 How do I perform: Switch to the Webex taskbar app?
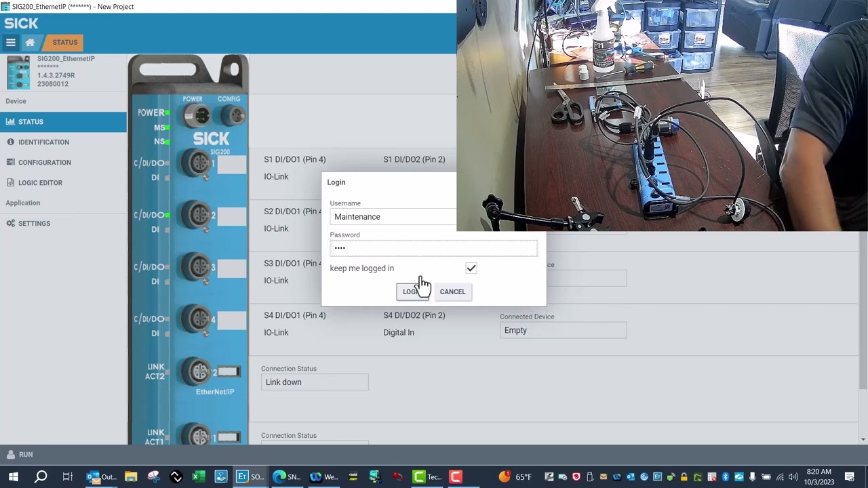324,476
